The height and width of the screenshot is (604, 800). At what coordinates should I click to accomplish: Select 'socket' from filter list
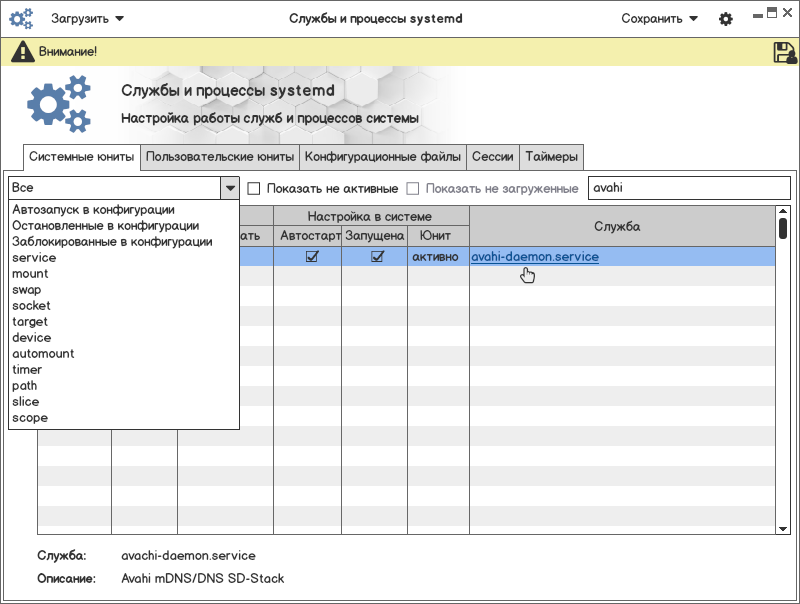coord(31,306)
